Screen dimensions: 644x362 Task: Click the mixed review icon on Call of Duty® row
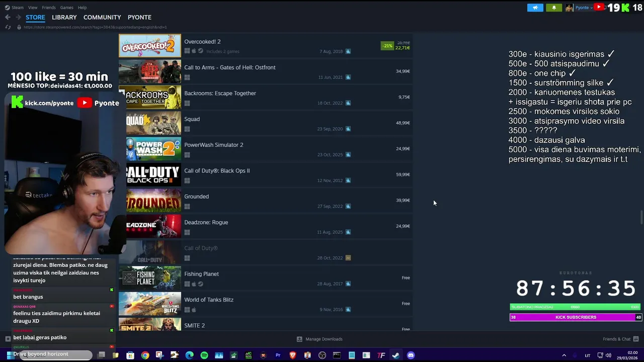tap(348, 258)
